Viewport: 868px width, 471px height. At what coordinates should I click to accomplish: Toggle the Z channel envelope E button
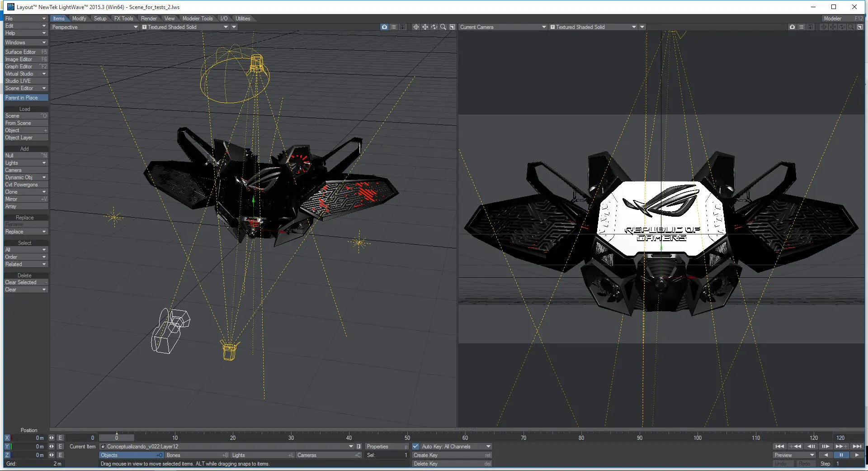pos(60,455)
